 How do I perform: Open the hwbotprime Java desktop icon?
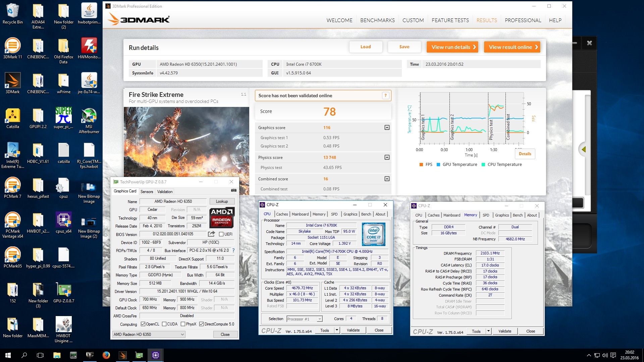[89, 14]
